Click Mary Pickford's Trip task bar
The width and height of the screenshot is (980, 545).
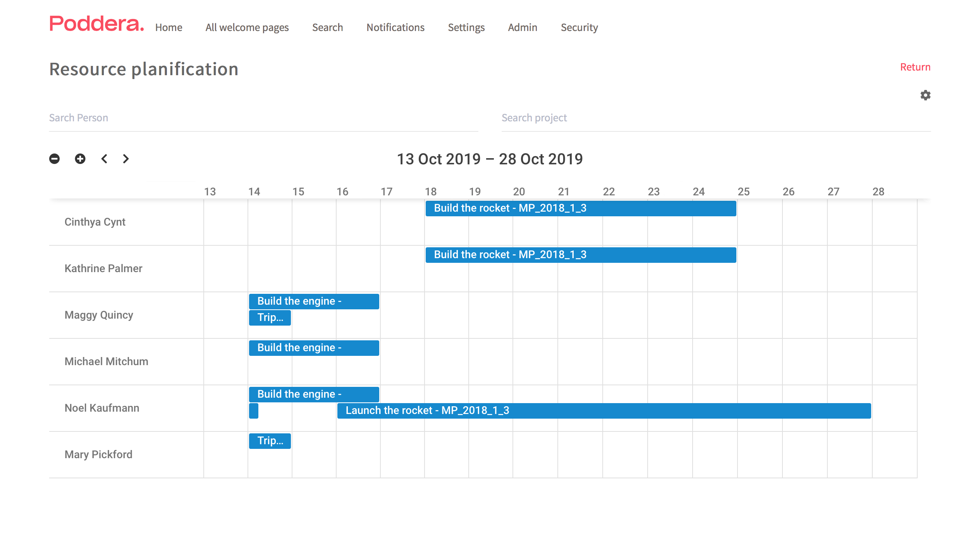270,441
